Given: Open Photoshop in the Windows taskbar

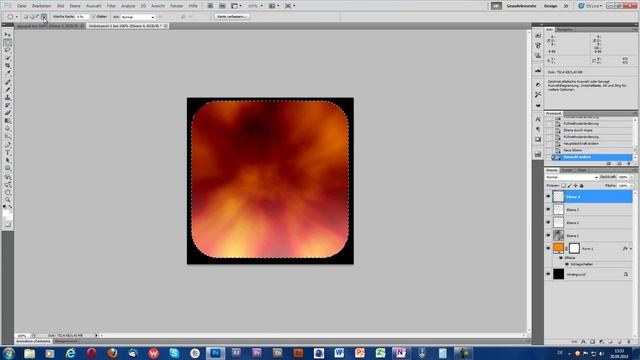Looking at the screenshot, I should point(216,353).
